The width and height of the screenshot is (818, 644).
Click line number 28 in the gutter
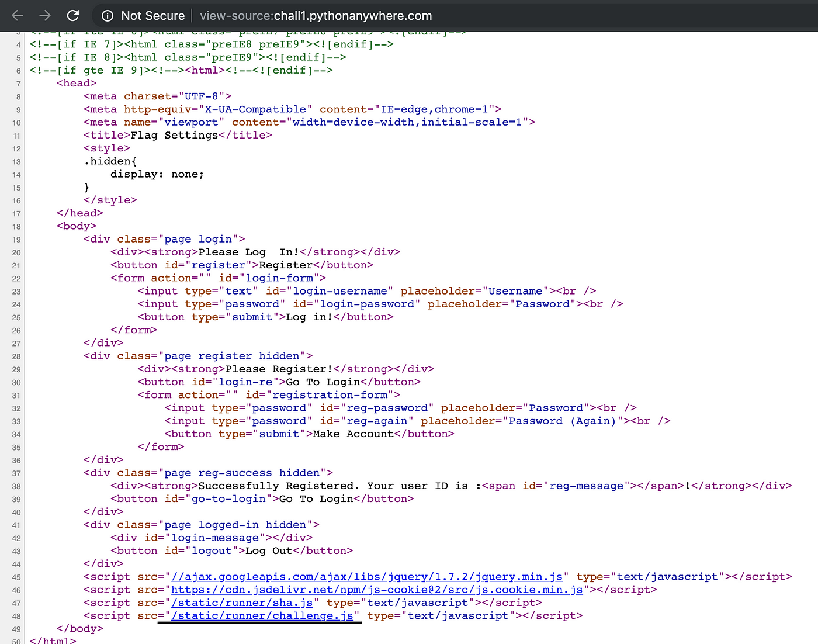pyautogui.click(x=16, y=356)
